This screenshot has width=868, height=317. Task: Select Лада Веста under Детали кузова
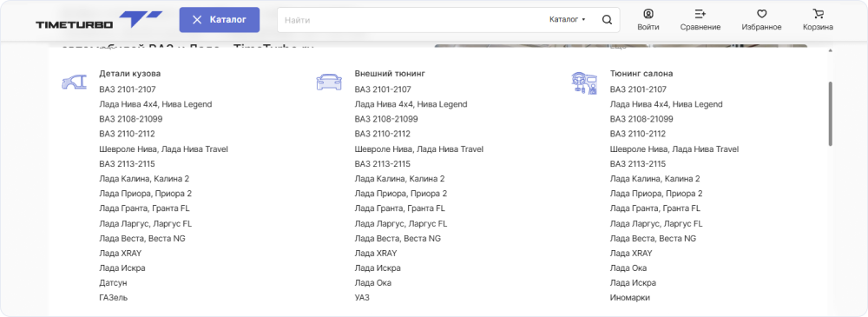142,238
